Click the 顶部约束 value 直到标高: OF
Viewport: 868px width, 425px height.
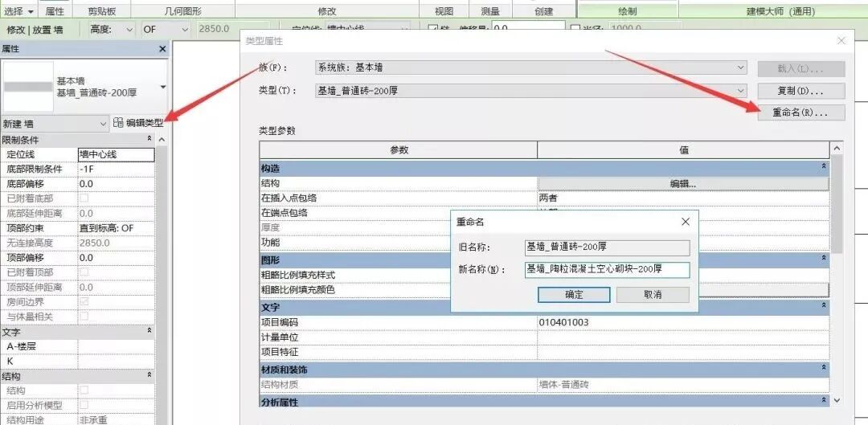tap(117, 228)
